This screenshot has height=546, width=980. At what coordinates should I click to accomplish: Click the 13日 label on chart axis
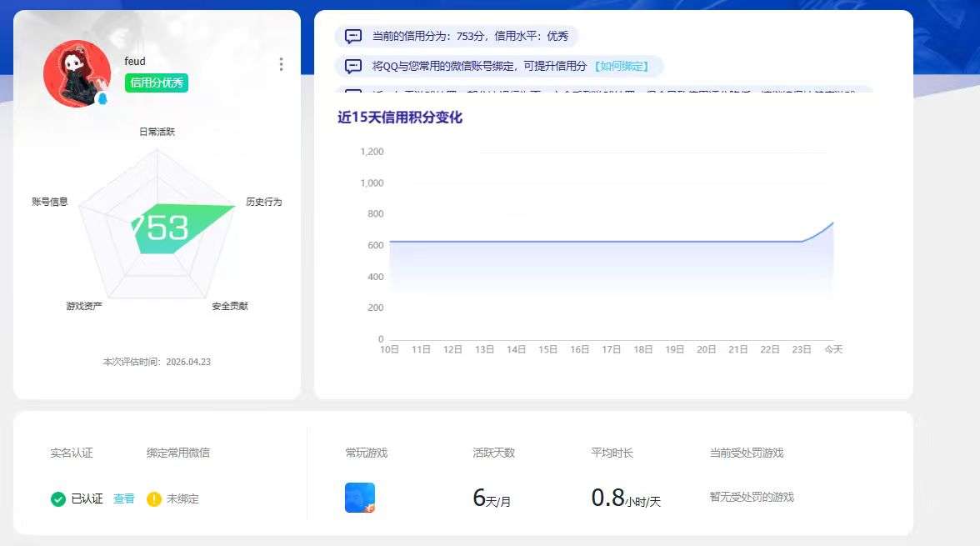pyautogui.click(x=484, y=349)
